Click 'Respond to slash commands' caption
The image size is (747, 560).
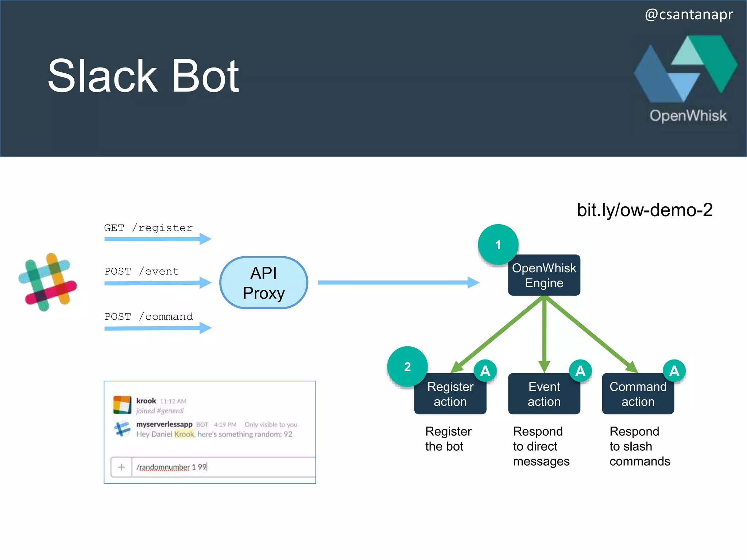coord(640,446)
